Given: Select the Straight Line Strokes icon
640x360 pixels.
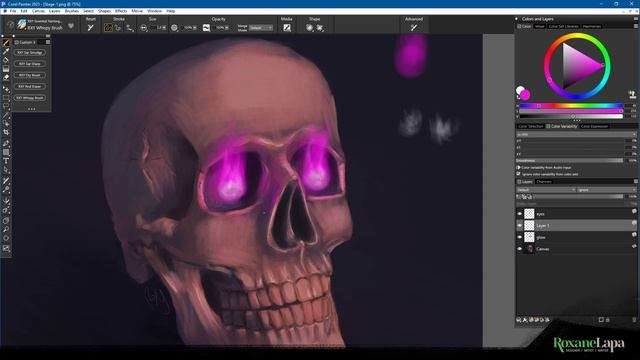Looking at the screenshot, I should [x=118, y=28].
